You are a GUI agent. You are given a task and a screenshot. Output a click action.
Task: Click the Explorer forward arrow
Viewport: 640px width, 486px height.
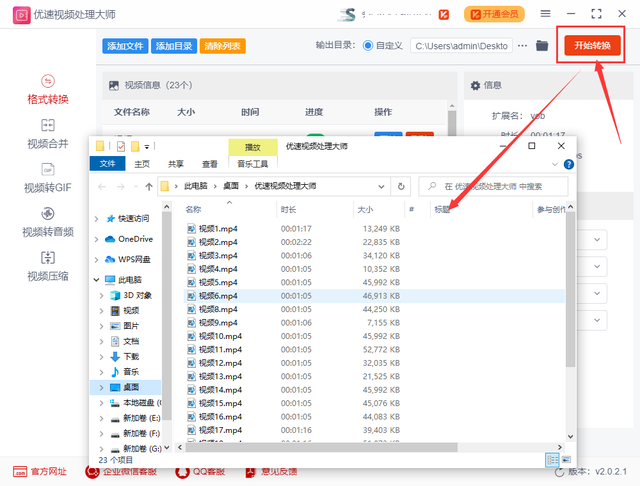121,187
